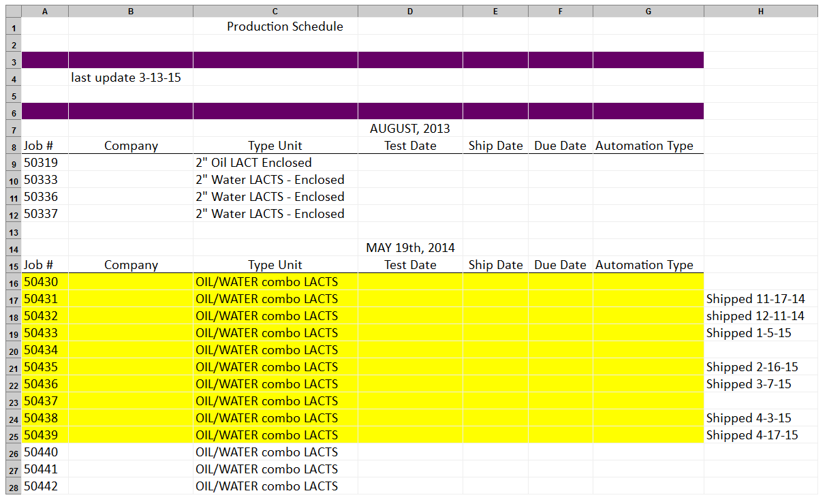The height and width of the screenshot is (504, 827).
Task: Select row 1 header
Action: pyautogui.click(x=15, y=27)
